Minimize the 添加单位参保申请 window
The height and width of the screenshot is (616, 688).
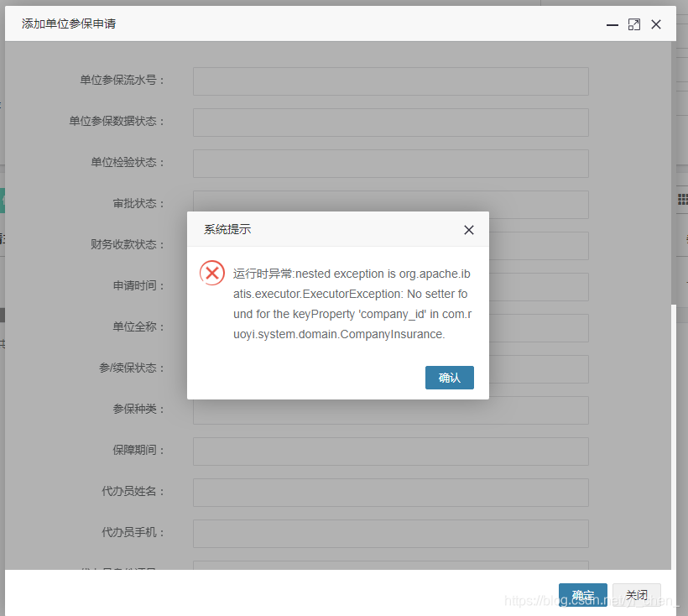612,25
